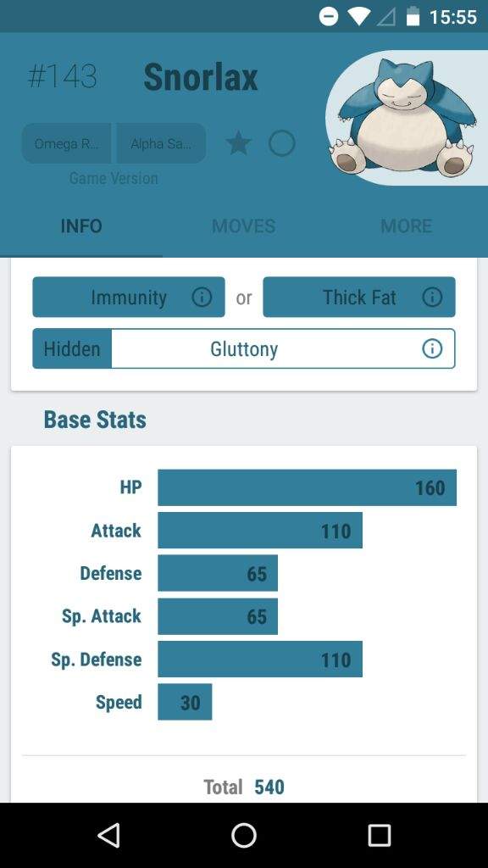Tap the star favorite icon
Image resolution: width=488 pixels, height=868 pixels.
point(238,143)
